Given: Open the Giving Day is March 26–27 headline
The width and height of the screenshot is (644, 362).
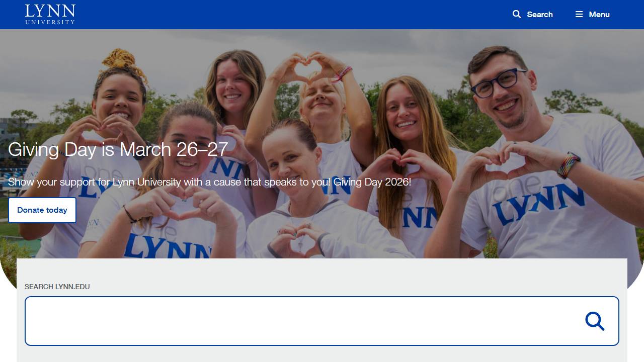Looking at the screenshot, I should pyautogui.click(x=118, y=149).
